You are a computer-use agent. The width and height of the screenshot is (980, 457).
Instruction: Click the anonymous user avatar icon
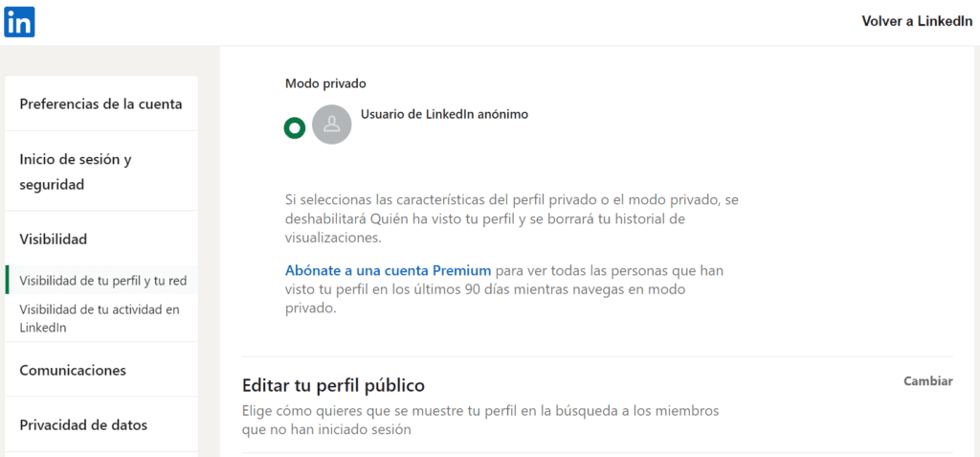(331, 125)
